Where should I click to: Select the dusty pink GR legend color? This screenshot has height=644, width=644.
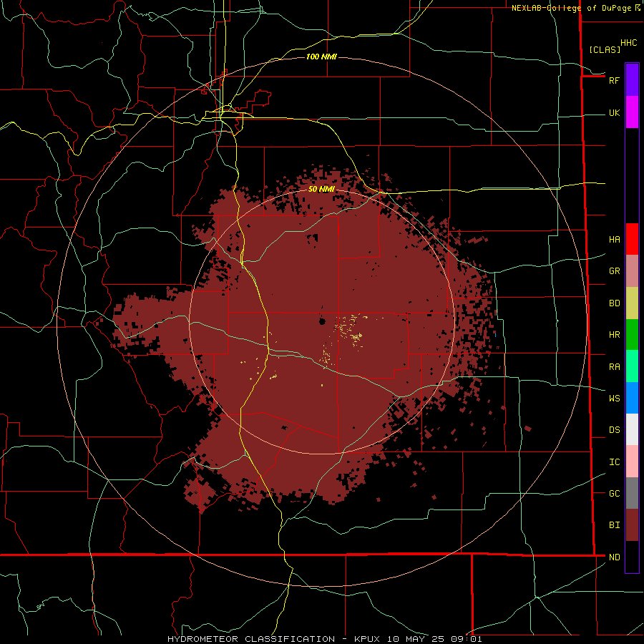tap(632, 271)
